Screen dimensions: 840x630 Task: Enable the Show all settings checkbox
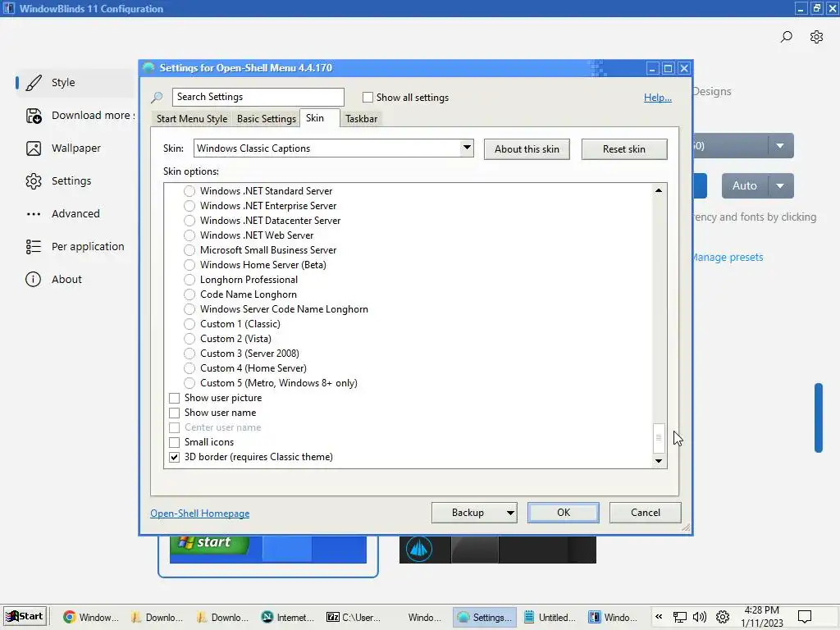coord(367,98)
